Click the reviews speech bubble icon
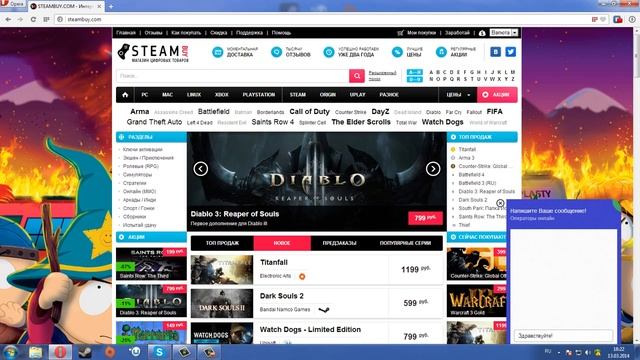This screenshot has width=640, height=360. tap(276, 52)
